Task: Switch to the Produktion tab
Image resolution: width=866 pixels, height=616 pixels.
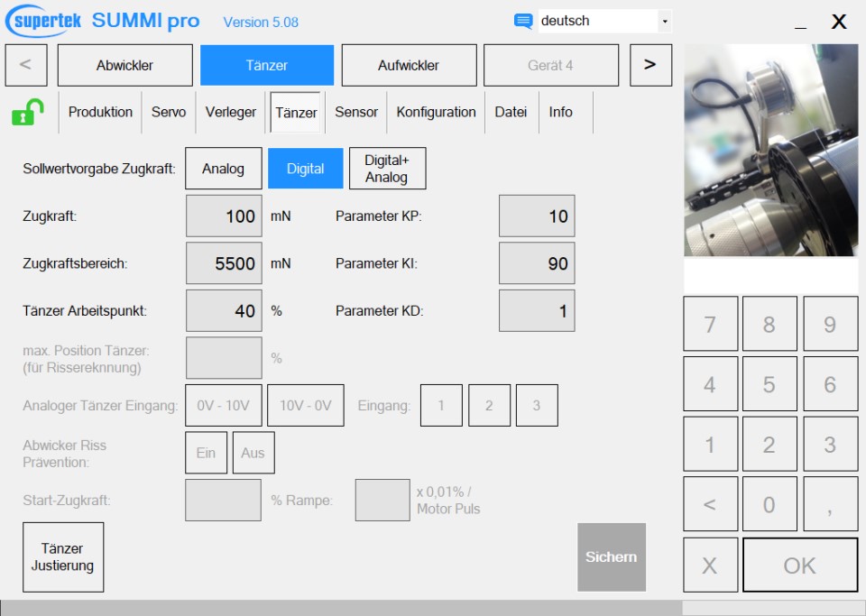Action: coord(100,112)
